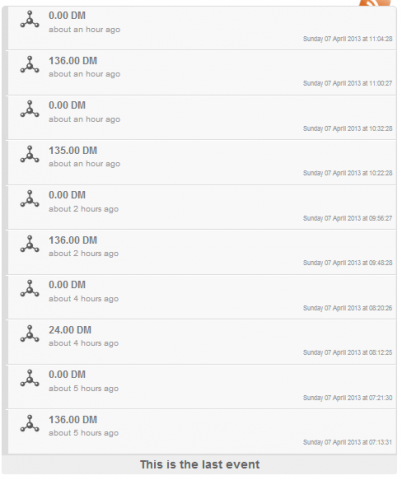402x480 pixels.
Task: Click molecule icon of 09:56:27 event
Action: click(30, 199)
